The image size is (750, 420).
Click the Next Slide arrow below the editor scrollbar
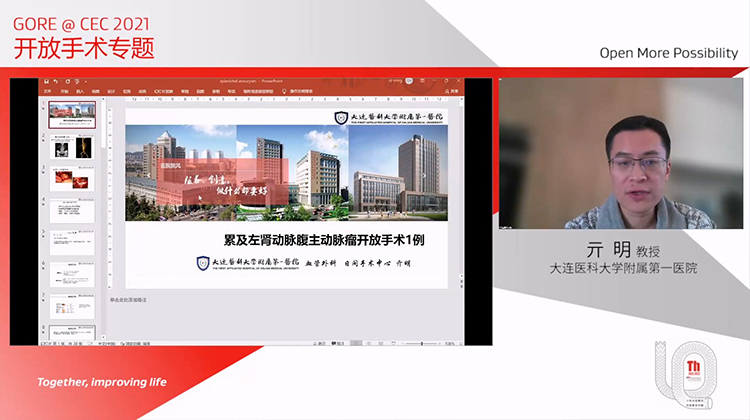462,286
